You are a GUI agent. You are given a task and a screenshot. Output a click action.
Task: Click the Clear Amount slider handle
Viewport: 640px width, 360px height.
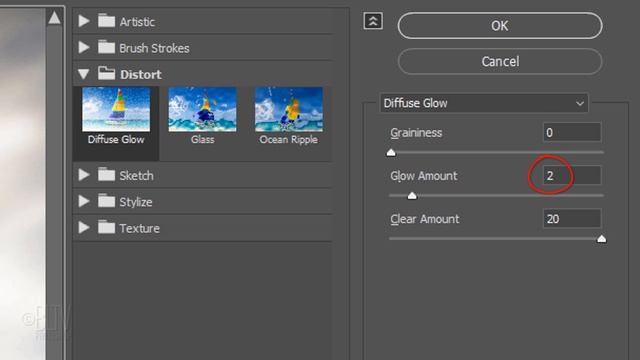[602, 239]
